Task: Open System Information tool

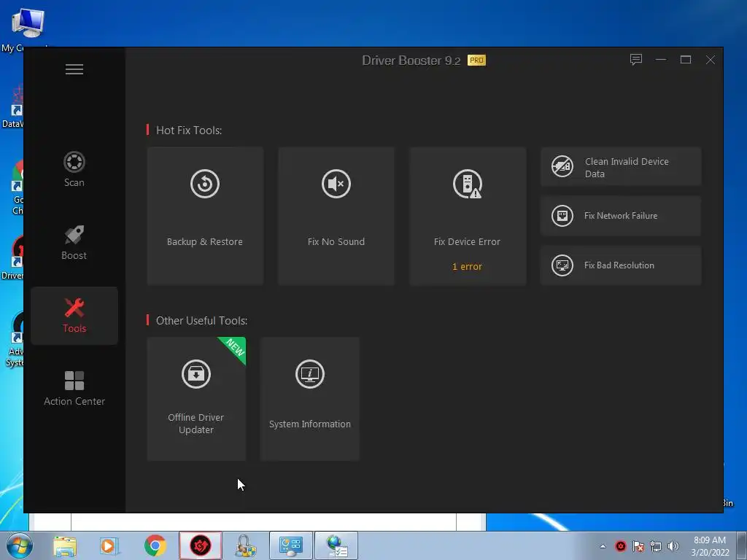Action: [x=309, y=399]
